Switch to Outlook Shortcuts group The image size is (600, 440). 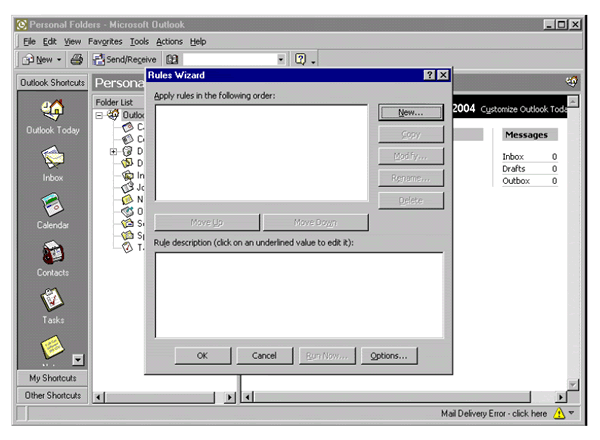52,83
